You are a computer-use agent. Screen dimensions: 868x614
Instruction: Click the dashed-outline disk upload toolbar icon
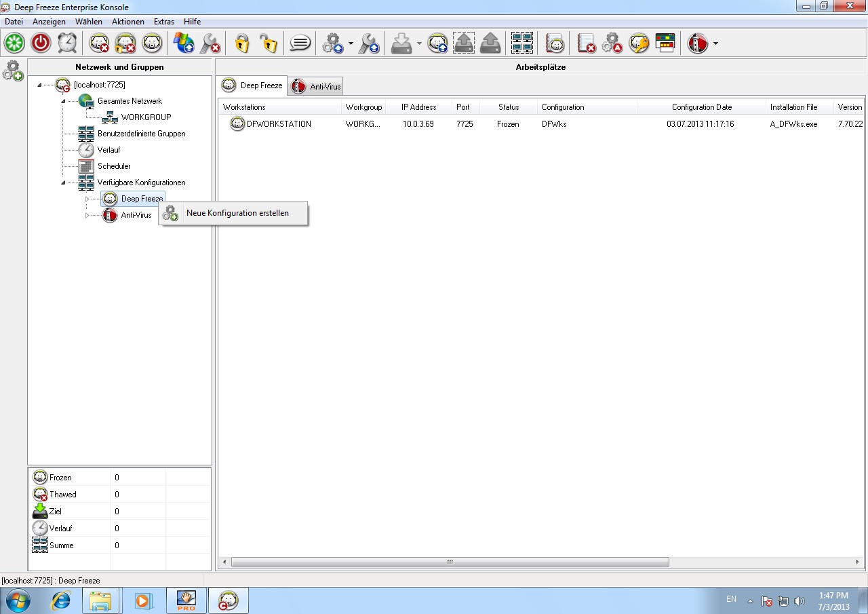click(464, 43)
